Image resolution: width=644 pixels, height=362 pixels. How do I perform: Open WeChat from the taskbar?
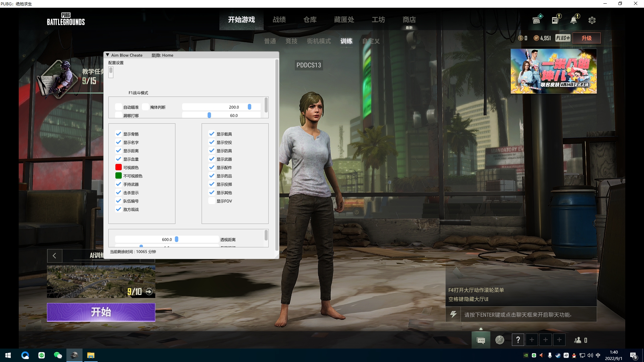pyautogui.click(x=58, y=355)
